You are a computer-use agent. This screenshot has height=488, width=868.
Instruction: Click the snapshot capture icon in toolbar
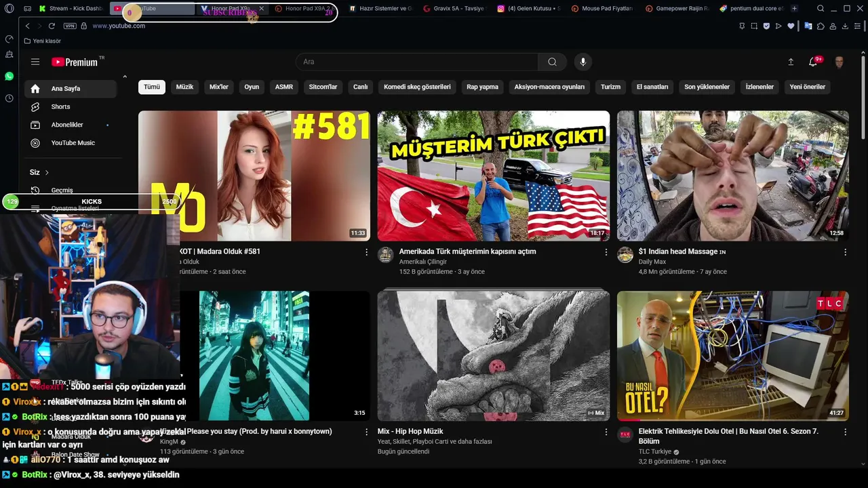(x=754, y=26)
